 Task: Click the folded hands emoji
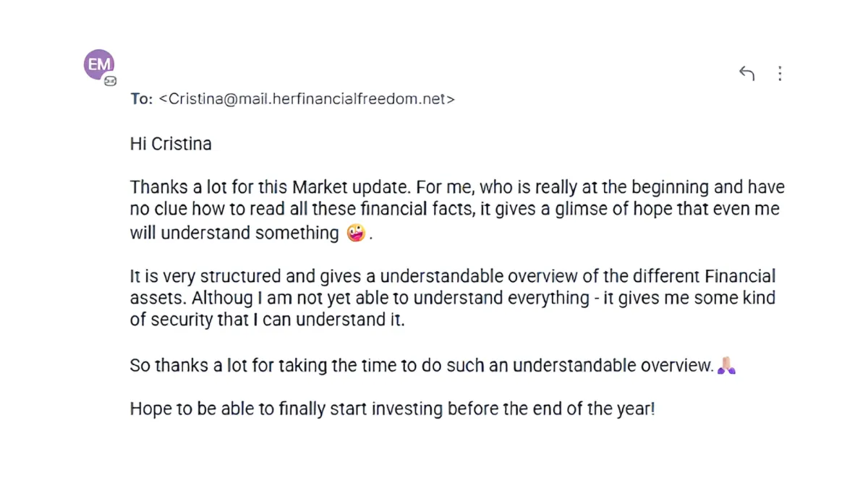[726, 366]
